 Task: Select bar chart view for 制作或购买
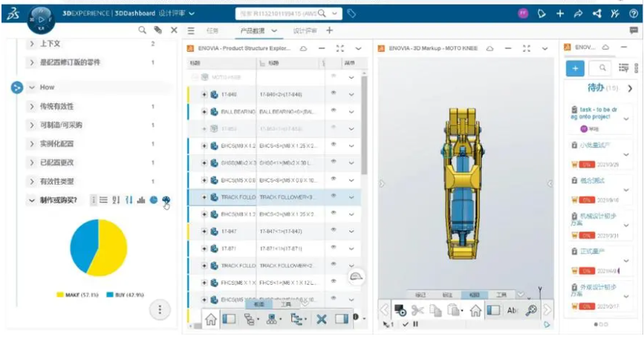coord(141,200)
